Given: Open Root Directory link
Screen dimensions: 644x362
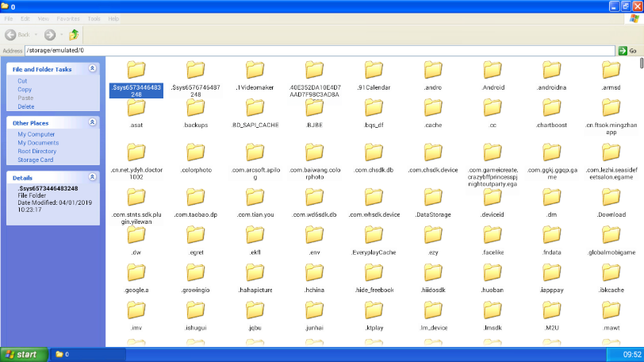Looking at the screenshot, I should click(x=37, y=151).
